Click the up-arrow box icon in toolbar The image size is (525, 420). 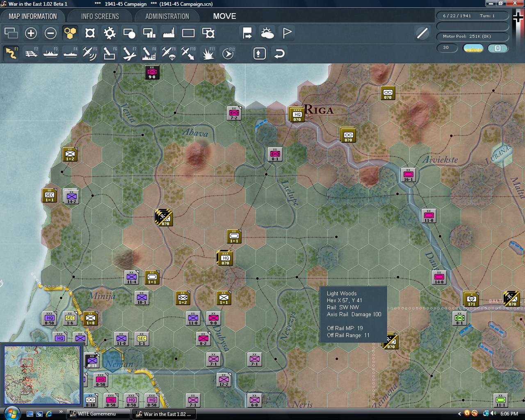pos(260,53)
